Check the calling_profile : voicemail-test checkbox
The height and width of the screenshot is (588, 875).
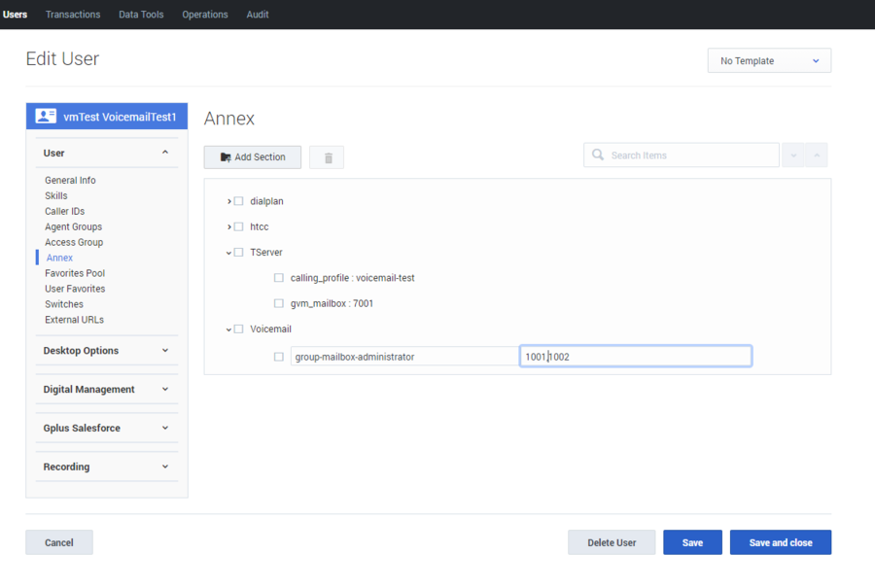(x=278, y=278)
